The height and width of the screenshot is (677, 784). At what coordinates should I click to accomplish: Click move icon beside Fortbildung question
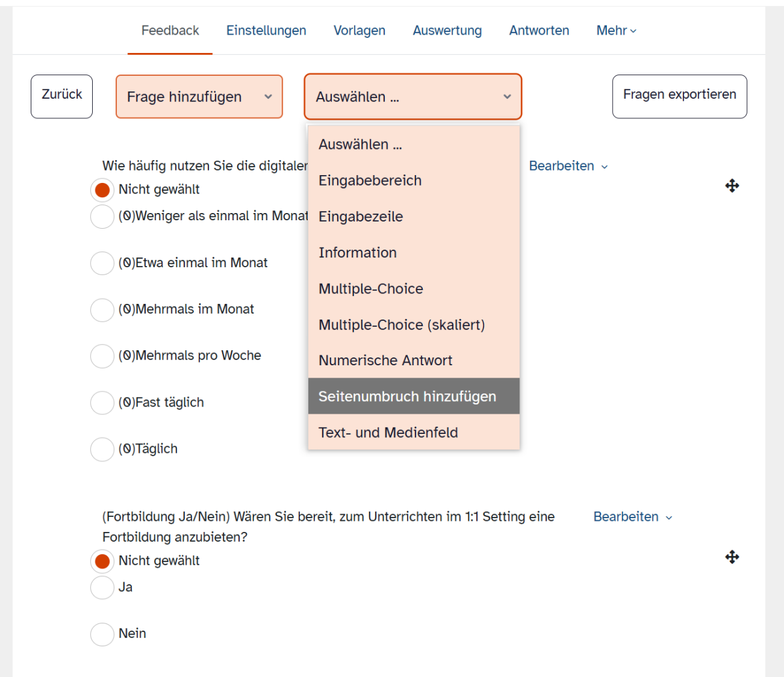pyautogui.click(x=732, y=557)
